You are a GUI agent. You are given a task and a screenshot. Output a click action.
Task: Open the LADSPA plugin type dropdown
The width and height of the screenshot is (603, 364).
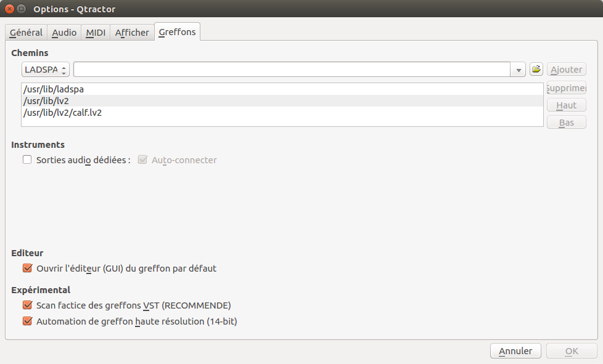(x=46, y=70)
